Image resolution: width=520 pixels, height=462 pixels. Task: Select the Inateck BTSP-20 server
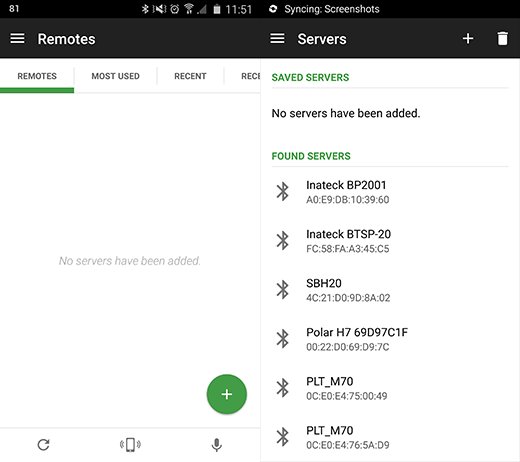(x=390, y=241)
